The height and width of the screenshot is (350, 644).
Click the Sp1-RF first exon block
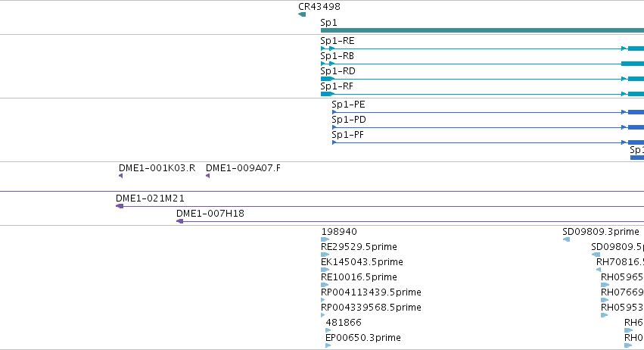coord(328,94)
